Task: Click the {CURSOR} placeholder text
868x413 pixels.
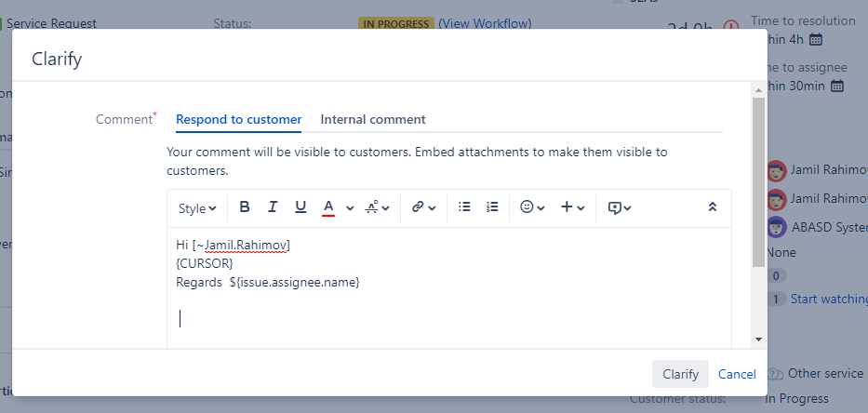Action: coord(205,263)
